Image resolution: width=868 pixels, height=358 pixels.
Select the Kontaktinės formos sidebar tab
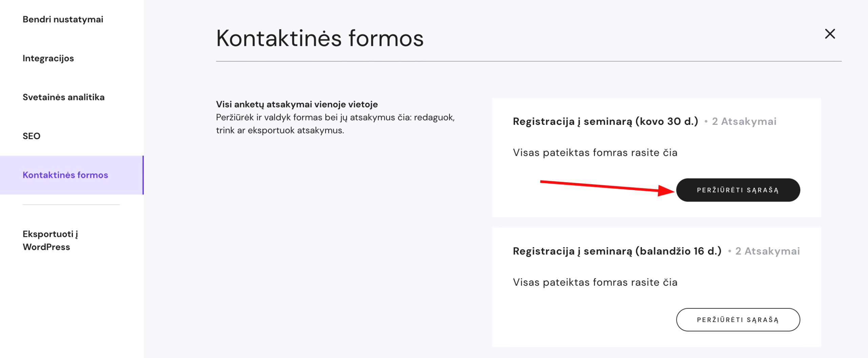click(65, 175)
